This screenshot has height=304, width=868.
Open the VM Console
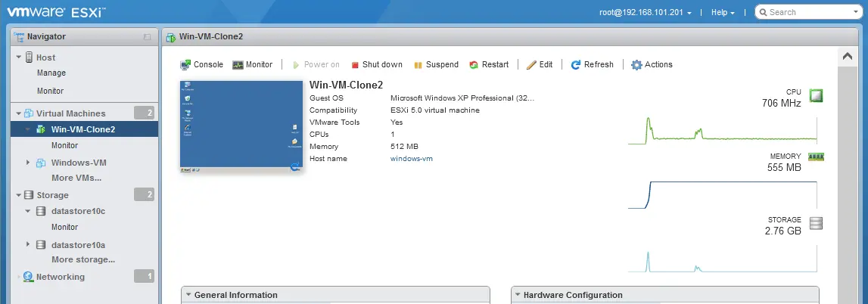pyautogui.click(x=201, y=65)
